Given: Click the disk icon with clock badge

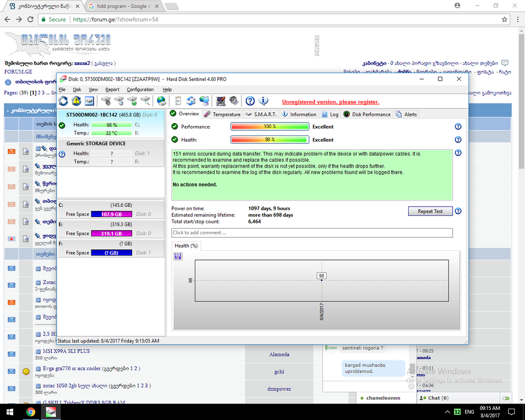Looking at the screenshot, I should coord(119,101).
